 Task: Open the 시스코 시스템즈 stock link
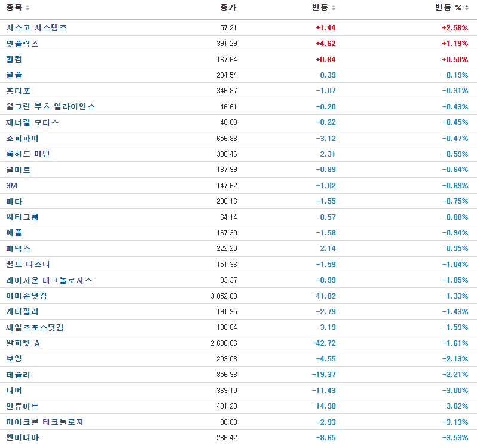[x=36, y=28]
